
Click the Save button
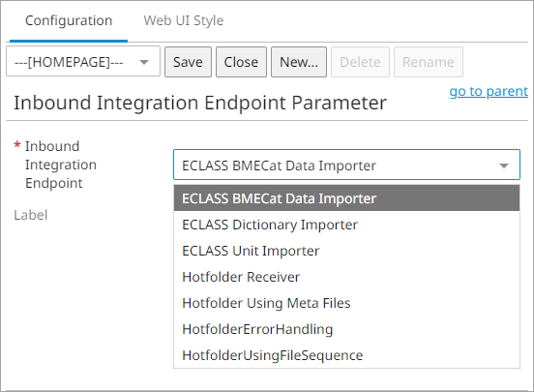click(188, 62)
